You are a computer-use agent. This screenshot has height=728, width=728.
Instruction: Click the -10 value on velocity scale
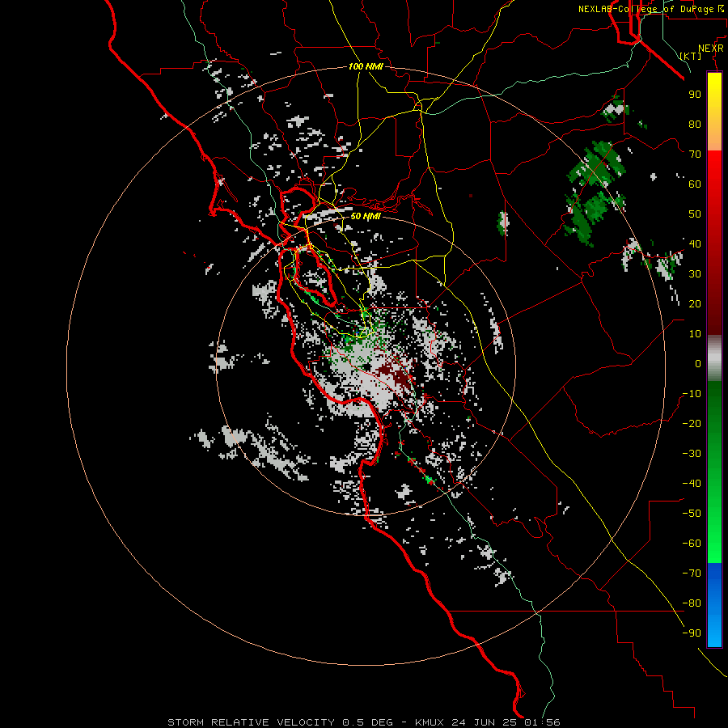[692, 394]
